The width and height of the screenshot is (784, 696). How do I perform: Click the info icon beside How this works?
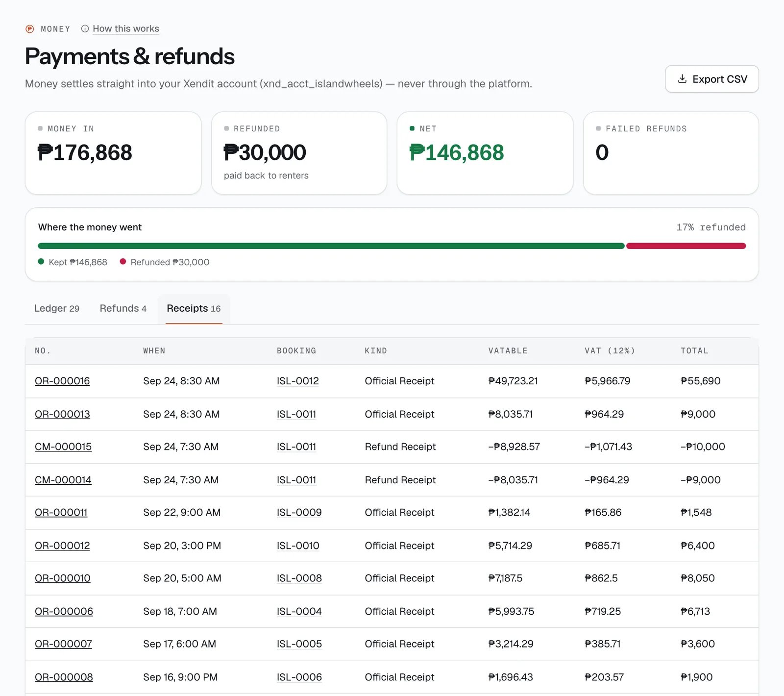click(x=85, y=28)
